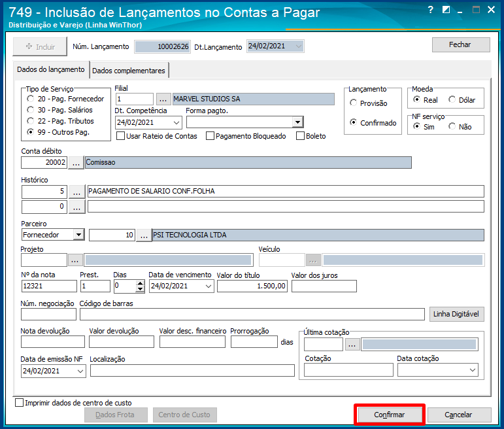The height and width of the screenshot is (429, 504).
Task: Click the Núm. Lançamento field
Action: 162,46
